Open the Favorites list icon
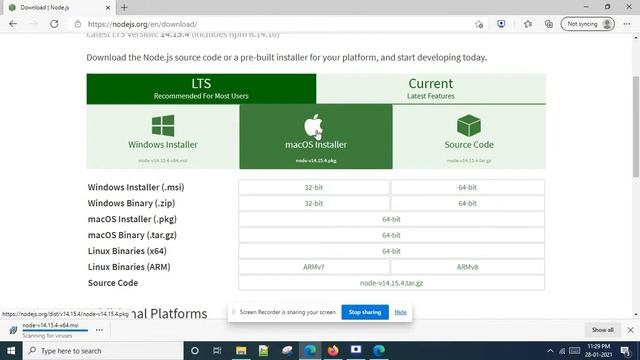The width and height of the screenshot is (640, 360). 528,24
